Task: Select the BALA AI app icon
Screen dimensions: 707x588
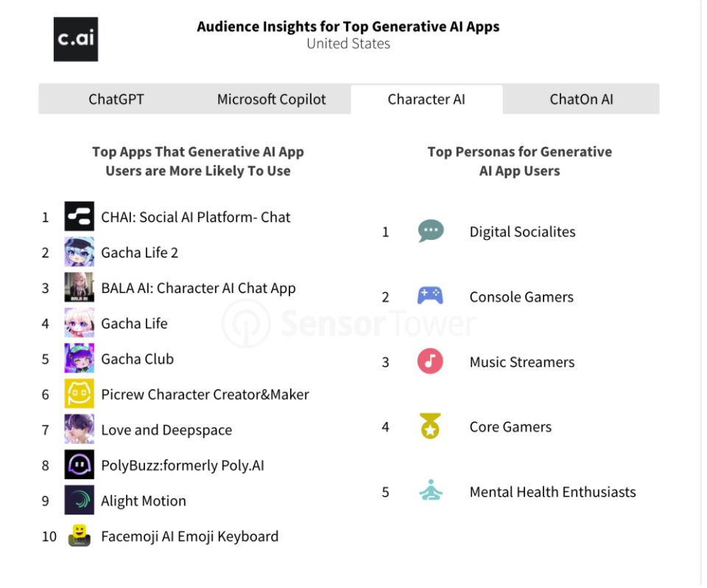Action: click(79, 288)
